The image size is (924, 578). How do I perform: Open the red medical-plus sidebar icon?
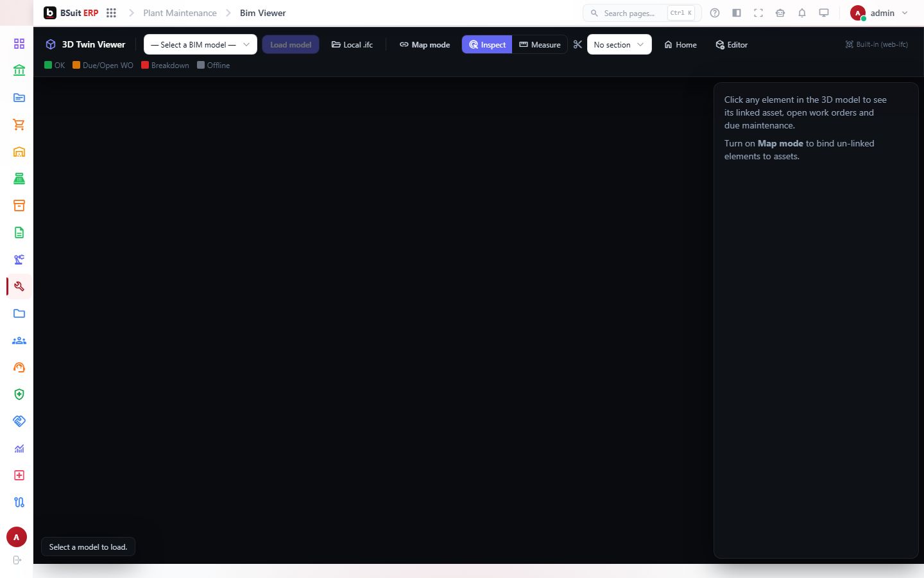(19, 475)
